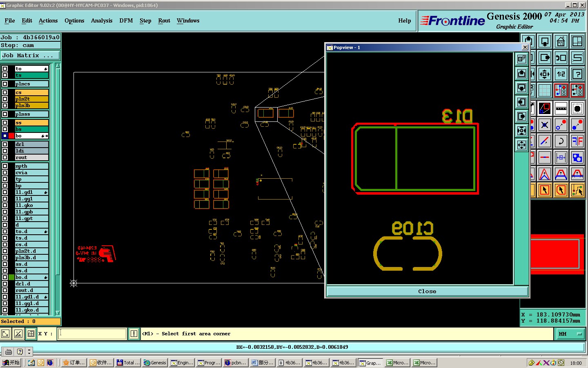Click the pan-down arrow icon in main toolbar
The height and width of the screenshot is (368, 588).
[x=545, y=41]
